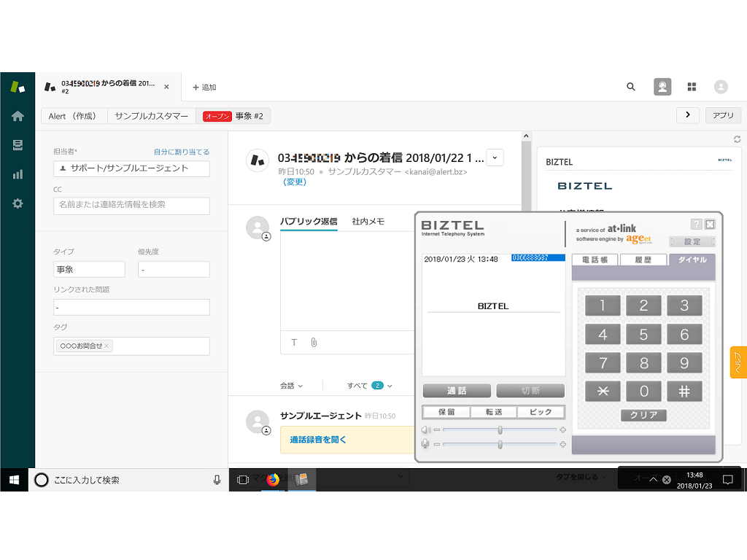Click the search magnifier icon
The width and height of the screenshot is (747, 560).
pyautogui.click(x=631, y=87)
